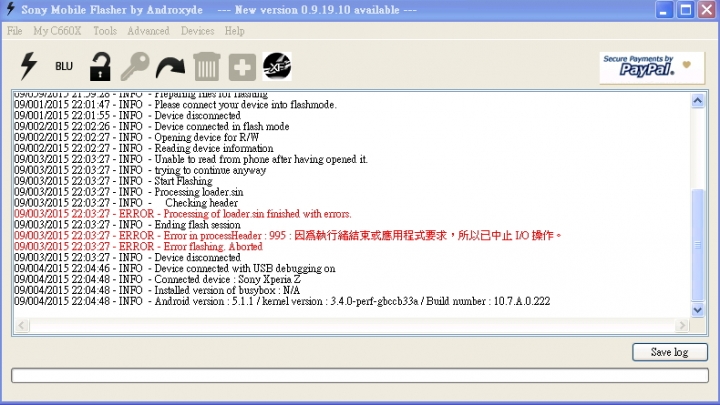Image resolution: width=720 pixels, height=405 pixels.
Task: Click the round black Xperifirm icon
Action: (277, 67)
